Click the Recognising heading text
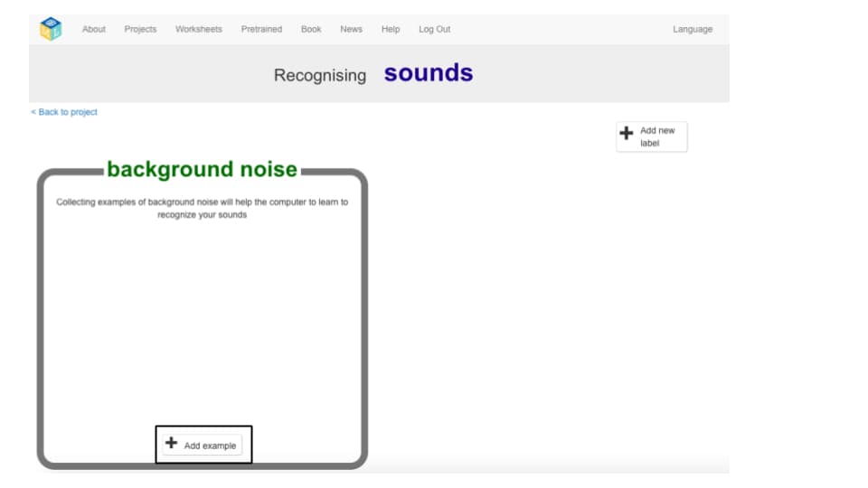The height and width of the screenshot is (488, 868). point(320,75)
